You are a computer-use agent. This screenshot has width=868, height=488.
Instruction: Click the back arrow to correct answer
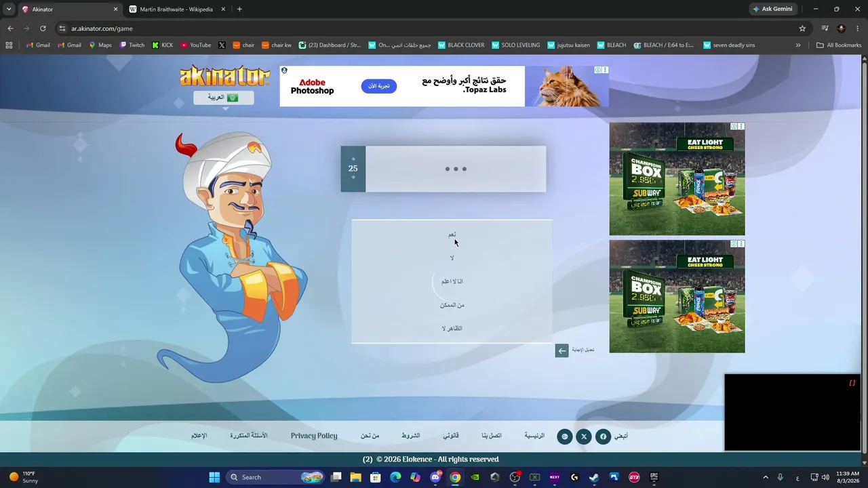click(561, 350)
